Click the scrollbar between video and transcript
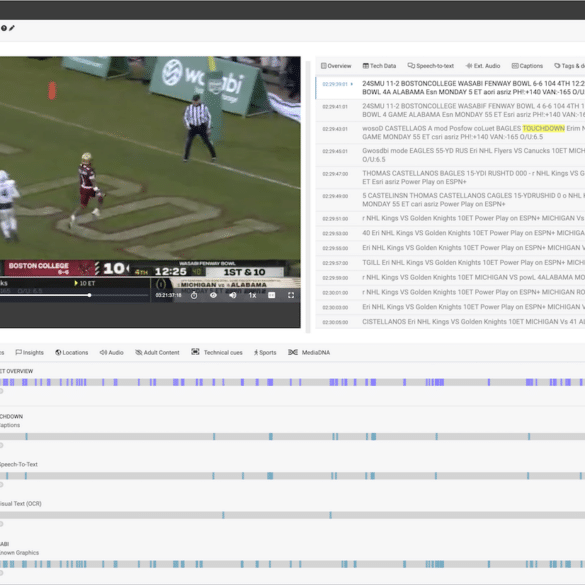The height and width of the screenshot is (585, 585). pos(308,197)
